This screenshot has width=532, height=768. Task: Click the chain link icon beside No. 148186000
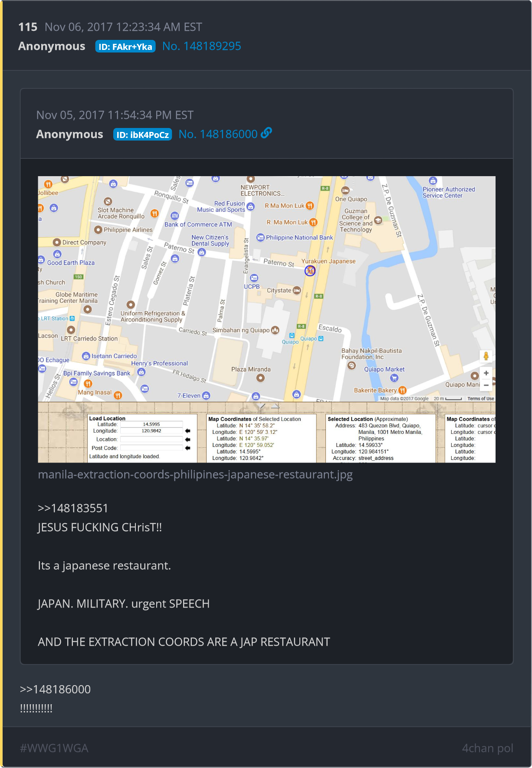click(x=266, y=133)
